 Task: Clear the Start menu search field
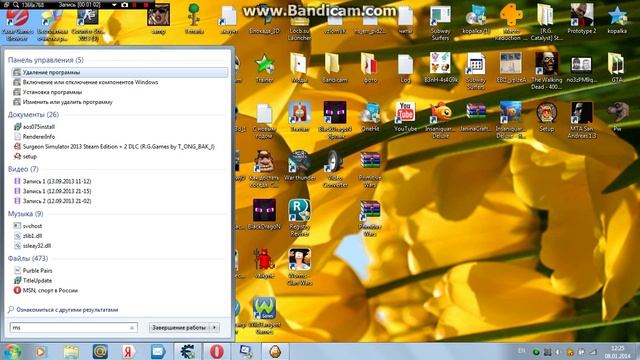point(132,328)
